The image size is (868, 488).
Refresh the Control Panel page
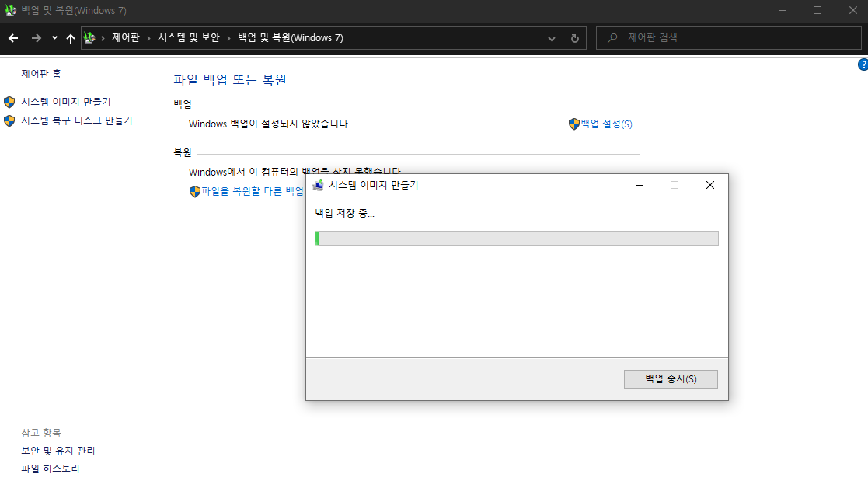pyautogui.click(x=574, y=38)
